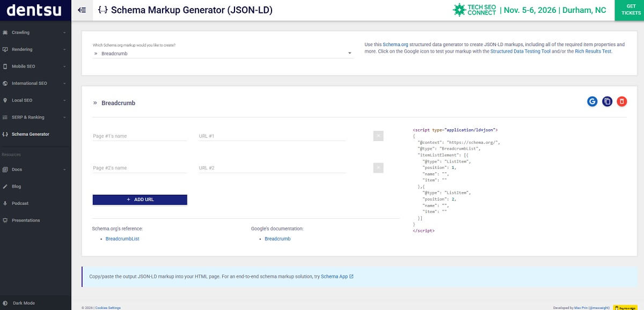
Task: Click the Tech SEO Connect banner logo
Action: point(474,10)
